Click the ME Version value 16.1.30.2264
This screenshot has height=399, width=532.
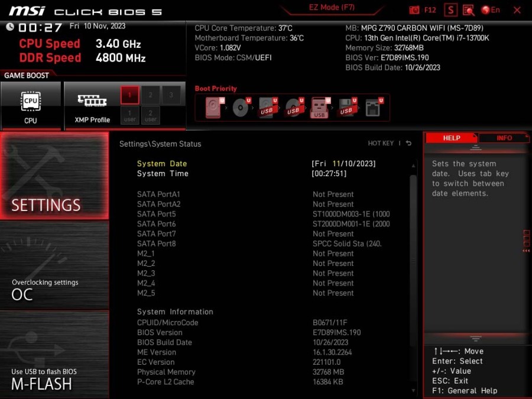coord(332,352)
